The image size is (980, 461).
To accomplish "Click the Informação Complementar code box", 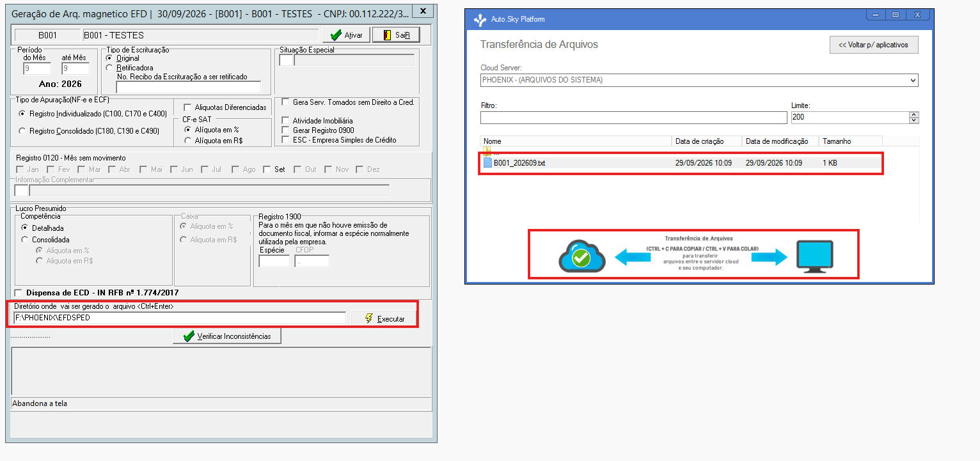I will [x=21, y=191].
